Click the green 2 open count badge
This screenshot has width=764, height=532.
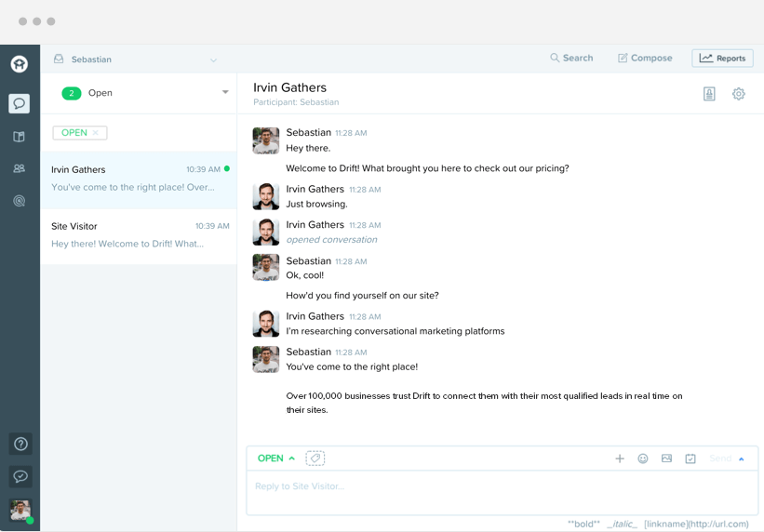pos(72,93)
